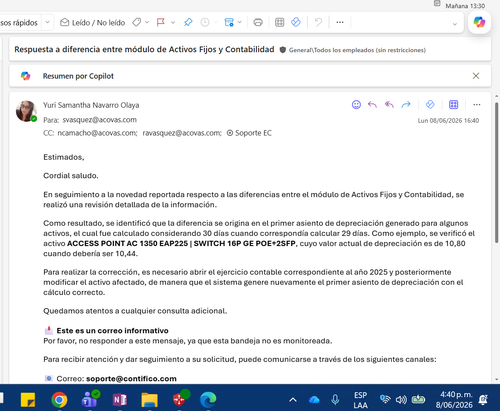Open the volume speaker tray icon
Screen dimensions: 500x411
401,399
